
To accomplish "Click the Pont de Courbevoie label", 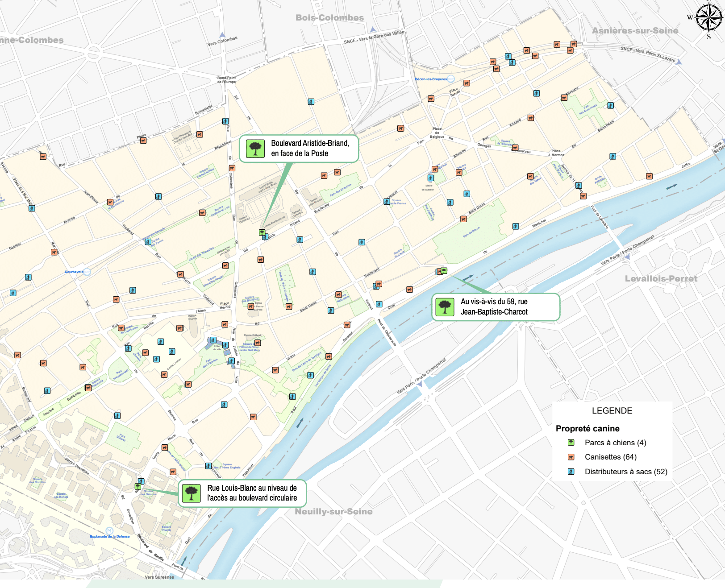I will (387, 332).
